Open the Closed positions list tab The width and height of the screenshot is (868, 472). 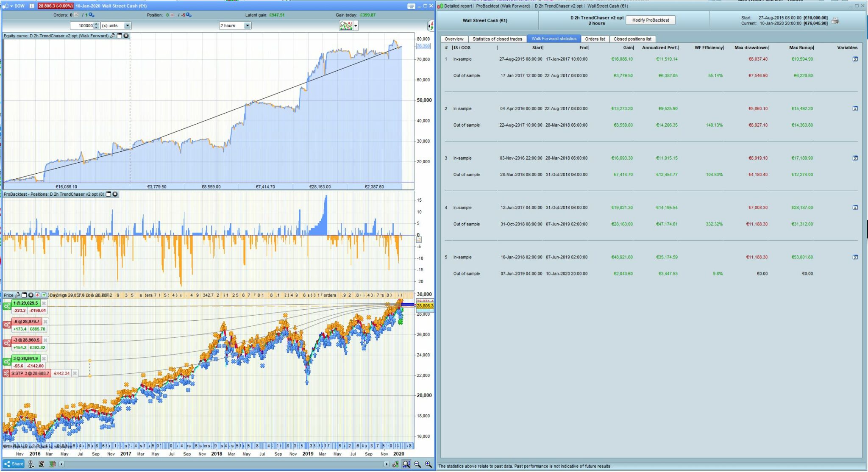[632, 39]
